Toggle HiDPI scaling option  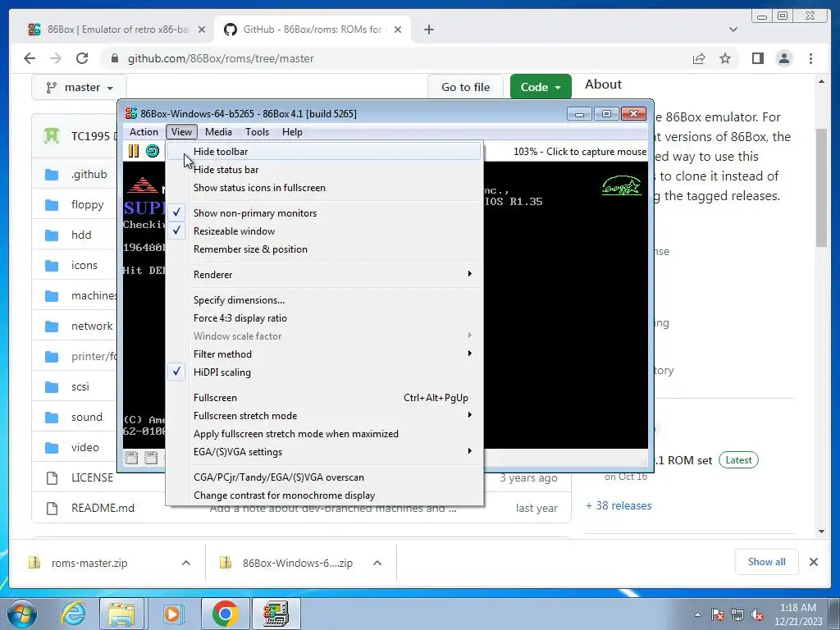tap(325, 372)
